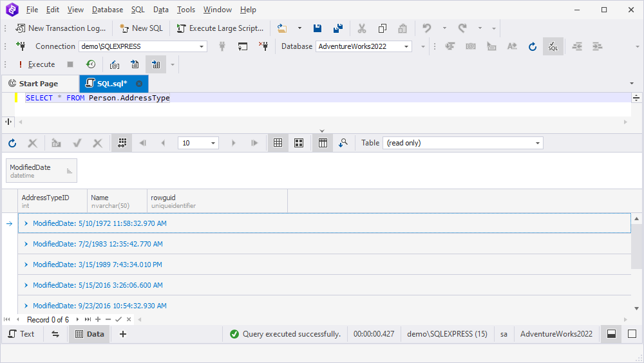Click Execute Large Script button
Image resolution: width=644 pixels, height=363 pixels.
220,28
